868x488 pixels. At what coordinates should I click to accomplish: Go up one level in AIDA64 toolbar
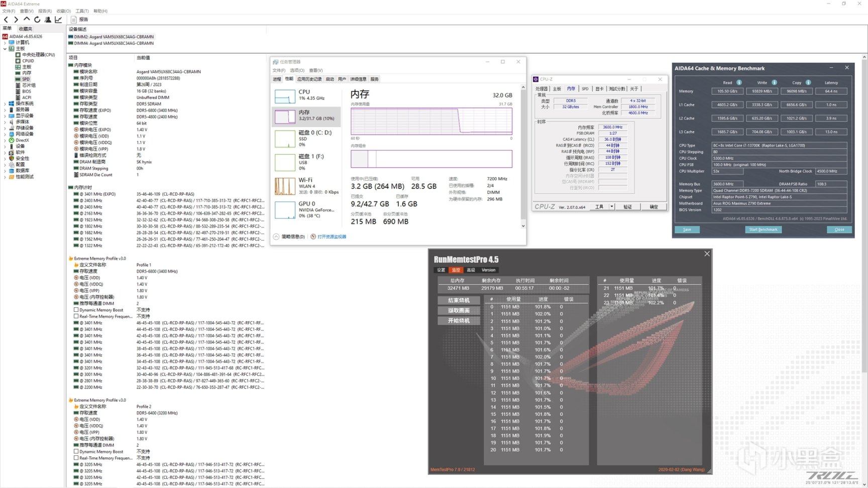[x=27, y=20]
